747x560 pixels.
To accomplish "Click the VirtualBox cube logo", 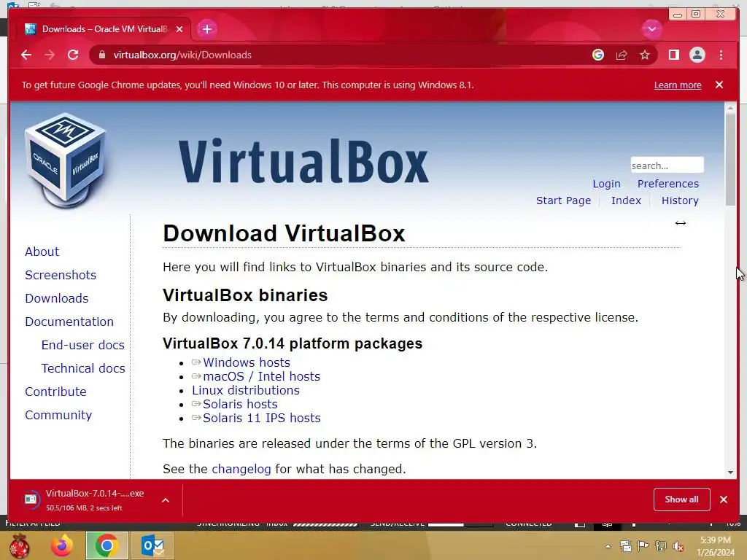I will click(66, 160).
